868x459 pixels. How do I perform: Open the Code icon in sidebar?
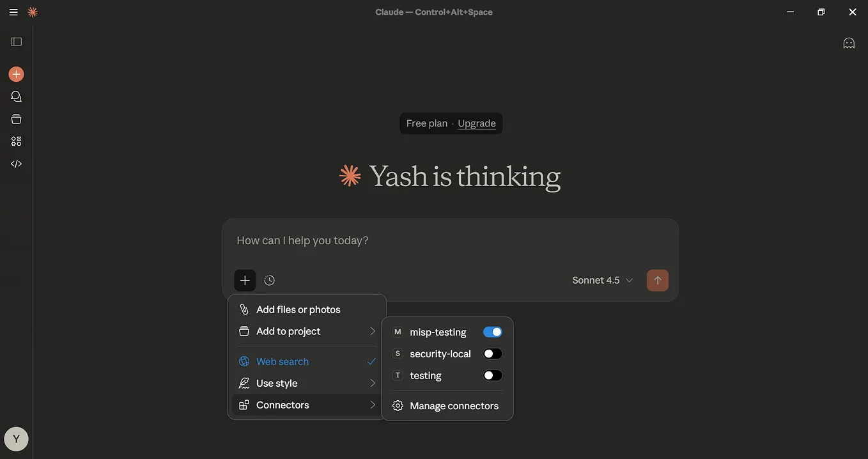click(x=16, y=164)
